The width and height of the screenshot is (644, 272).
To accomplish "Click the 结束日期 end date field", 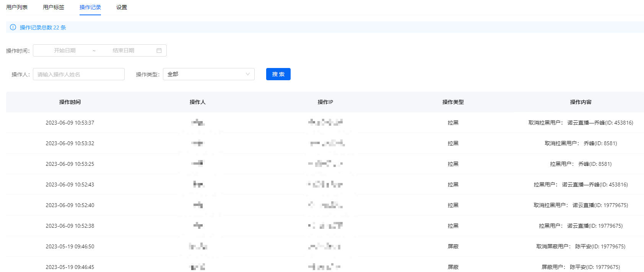I will pyautogui.click(x=123, y=50).
